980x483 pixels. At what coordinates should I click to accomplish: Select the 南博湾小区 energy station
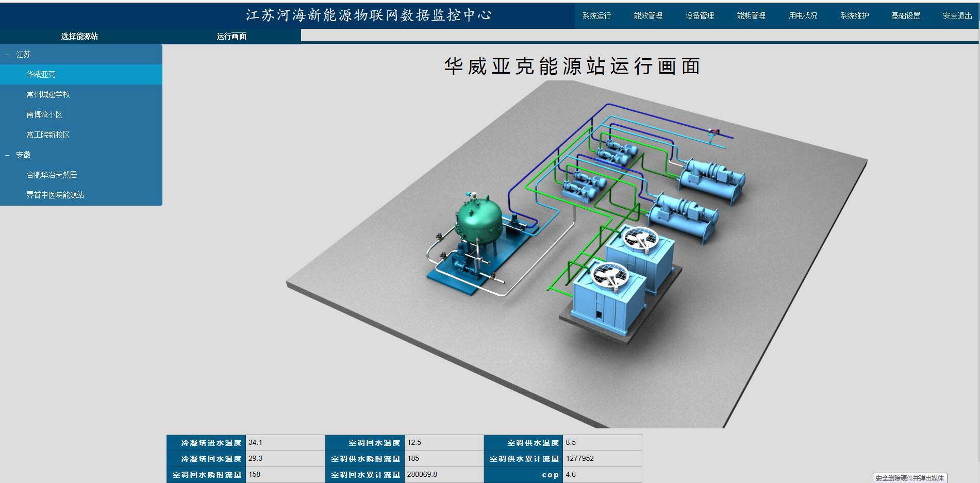pos(81,114)
